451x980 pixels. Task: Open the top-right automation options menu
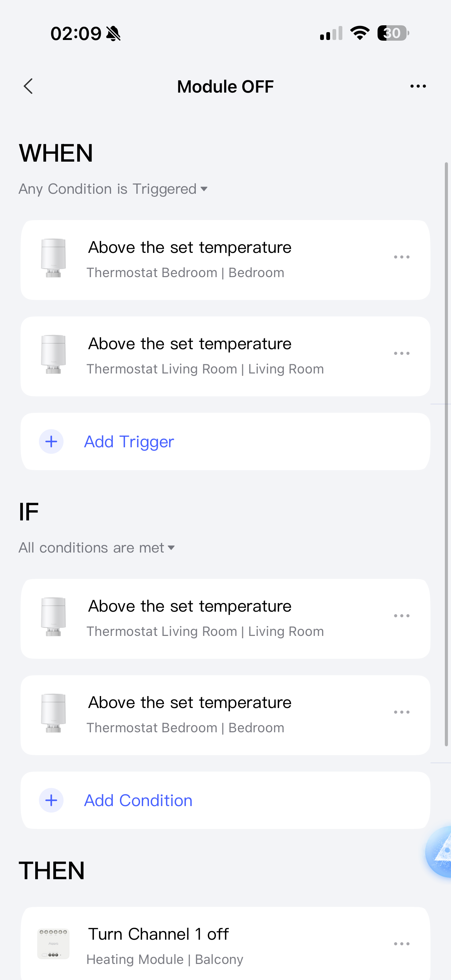tap(418, 86)
